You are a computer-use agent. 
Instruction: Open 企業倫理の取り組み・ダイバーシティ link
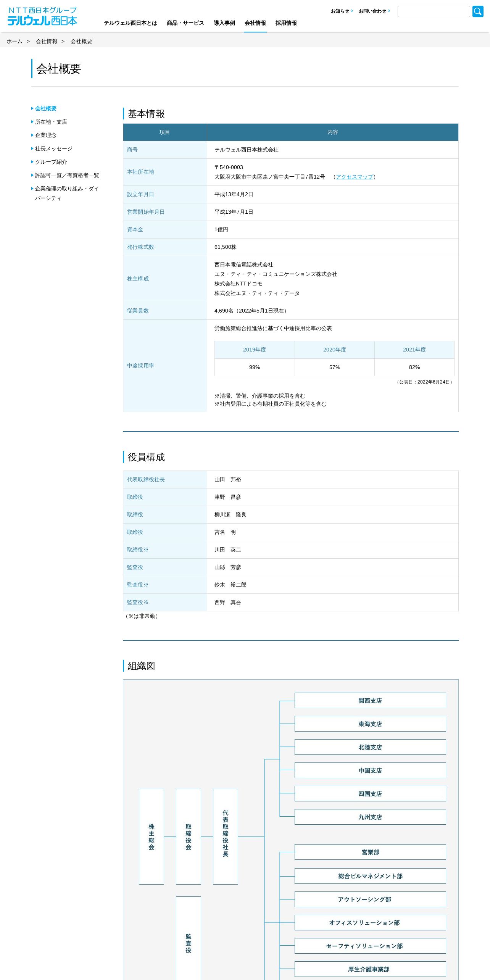tap(67, 193)
